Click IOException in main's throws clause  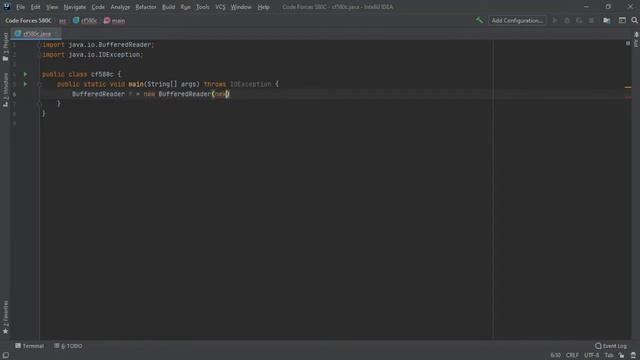250,84
